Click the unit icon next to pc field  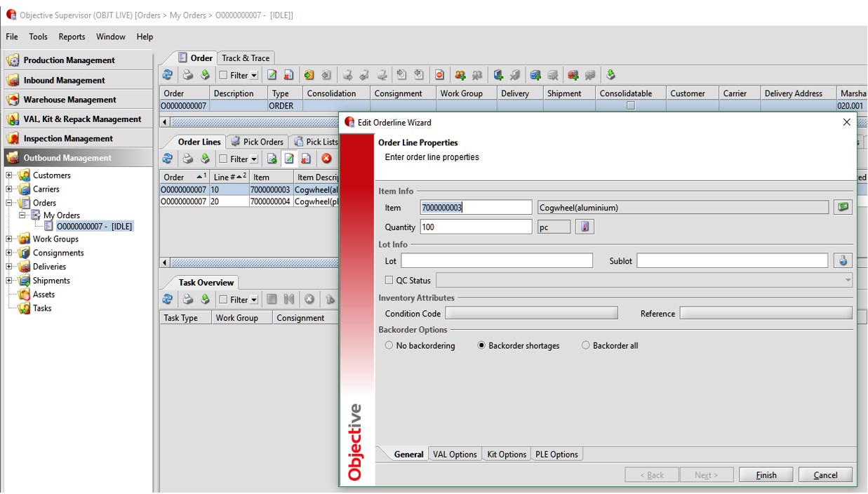(585, 227)
